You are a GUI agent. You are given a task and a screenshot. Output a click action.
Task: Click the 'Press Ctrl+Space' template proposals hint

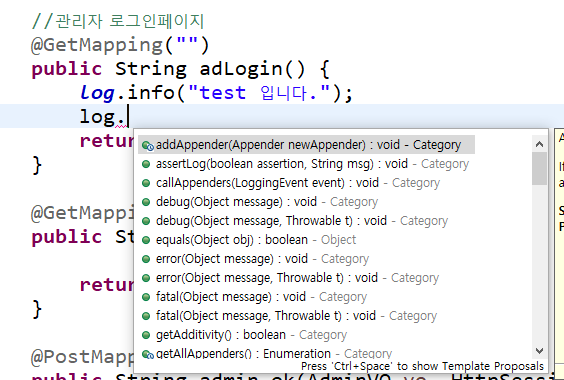point(422,366)
